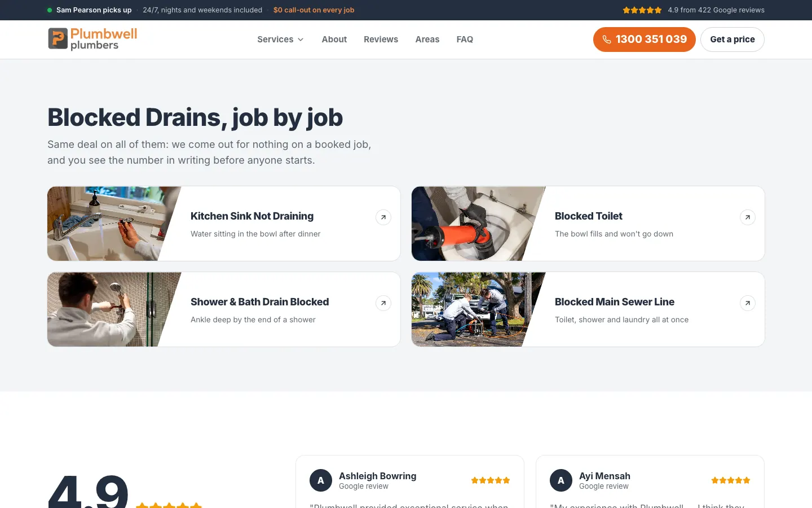Click the Ayi Mensah reviewer name
The image size is (812, 508).
point(605,476)
